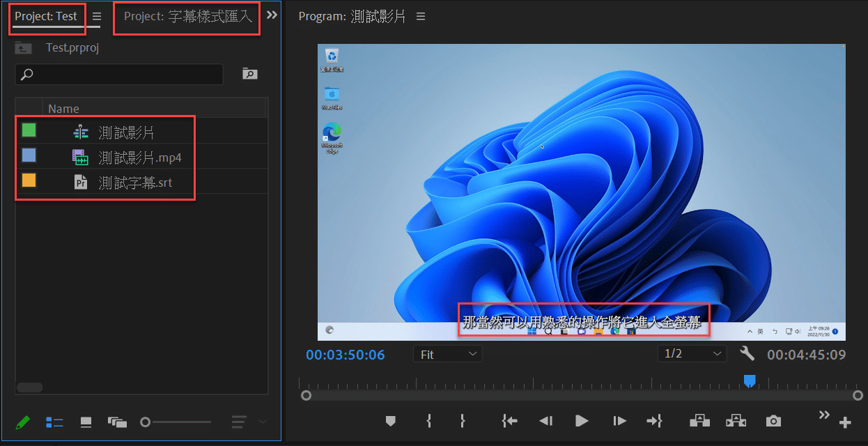
Task: Switch to Icon View
Action: (x=86, y=422)
